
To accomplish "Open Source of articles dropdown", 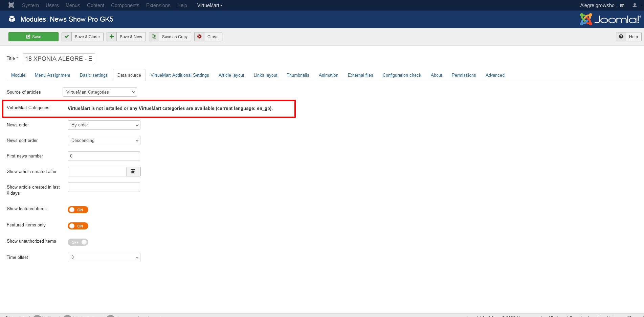I will (x=100, y=92).
